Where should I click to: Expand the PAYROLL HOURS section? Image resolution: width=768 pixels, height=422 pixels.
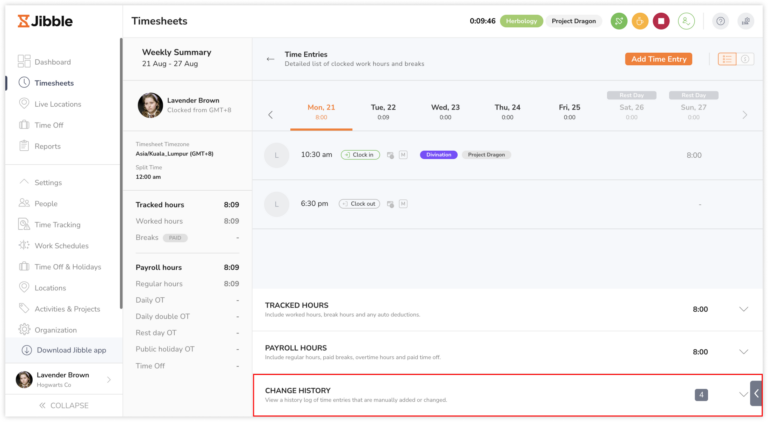pos(744,352)
